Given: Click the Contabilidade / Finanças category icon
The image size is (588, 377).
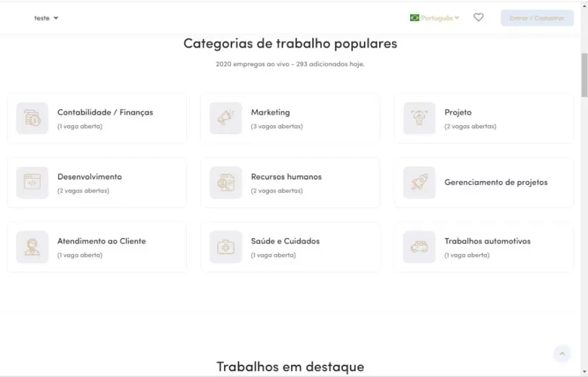Looking at the screenshot, I should pos(32,118).
